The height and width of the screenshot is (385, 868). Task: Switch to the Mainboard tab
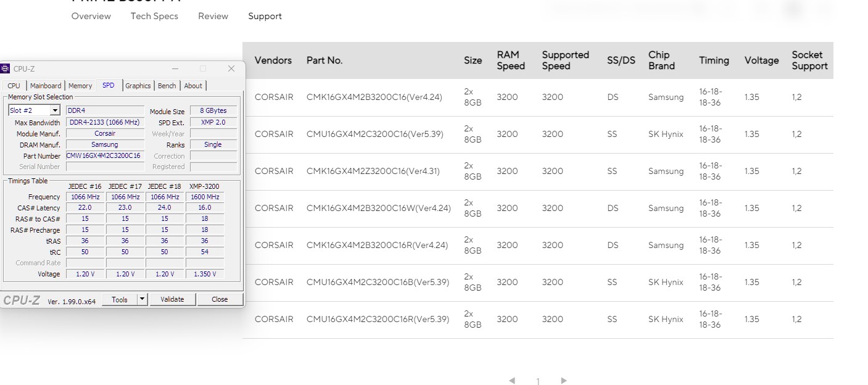click(x=46, y=86)
